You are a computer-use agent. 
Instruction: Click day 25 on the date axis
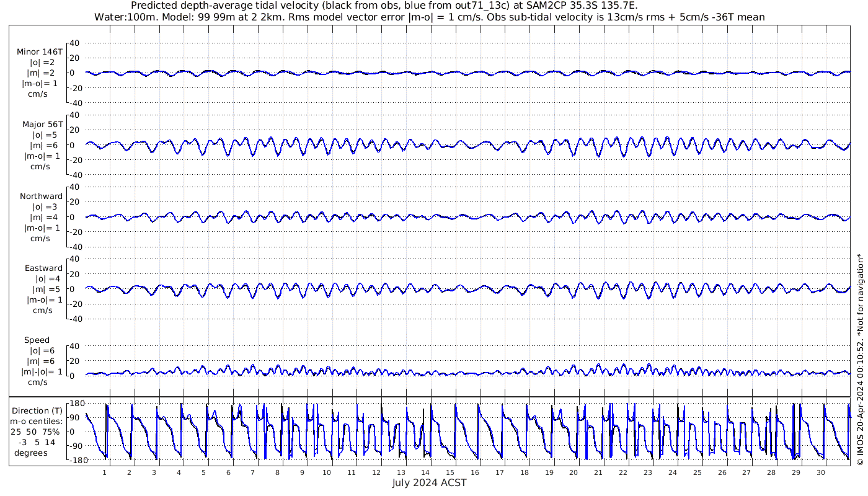[697, 472]
